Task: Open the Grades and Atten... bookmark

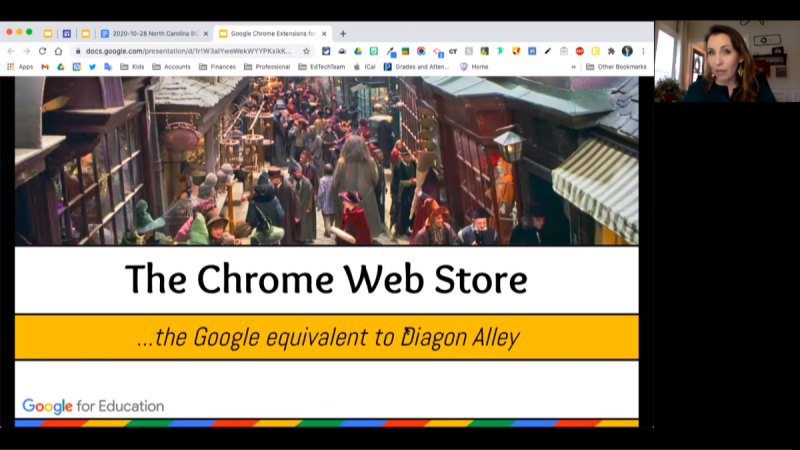Action: [x=416, y=67]
